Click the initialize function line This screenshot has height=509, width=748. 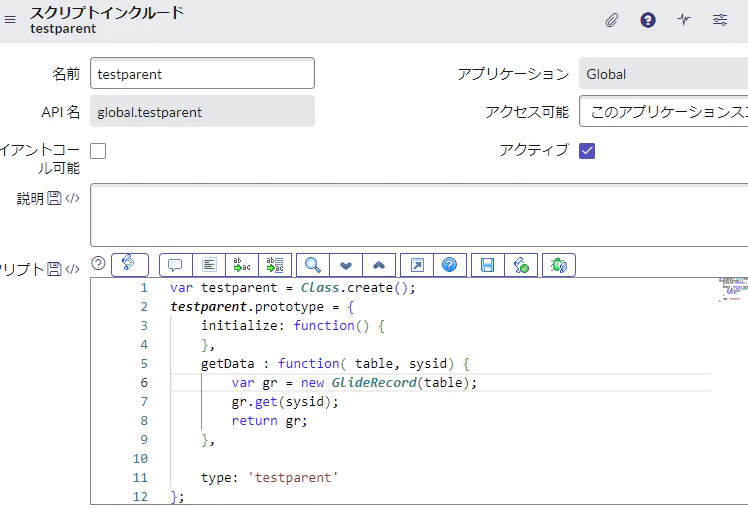[293, 325]
